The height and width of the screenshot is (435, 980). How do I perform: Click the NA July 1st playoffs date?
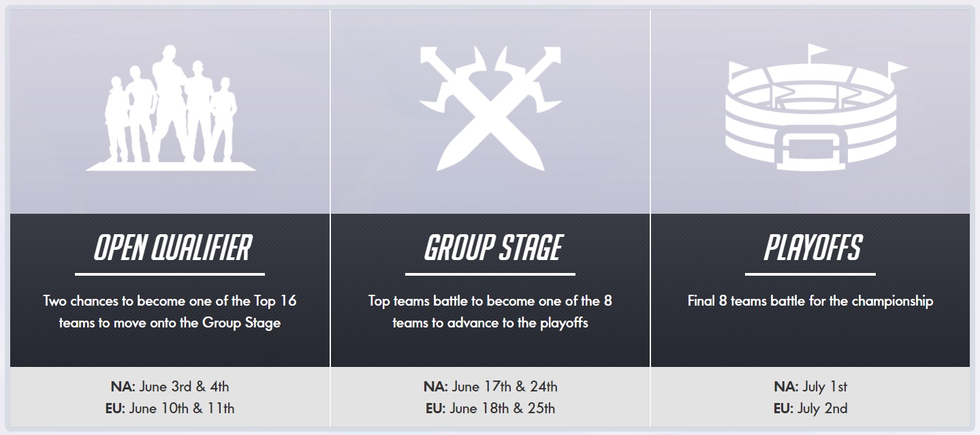pos(810,387)
